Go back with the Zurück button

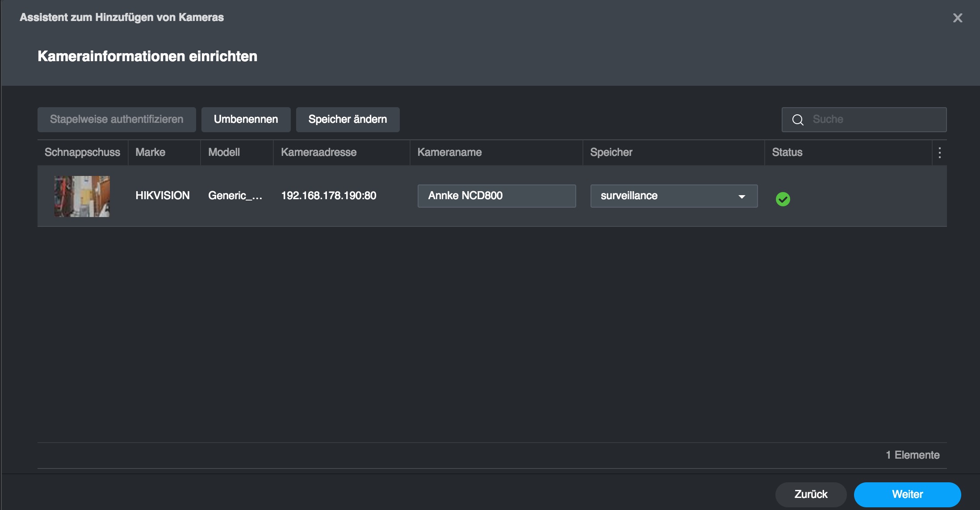[x=810, y=494]
